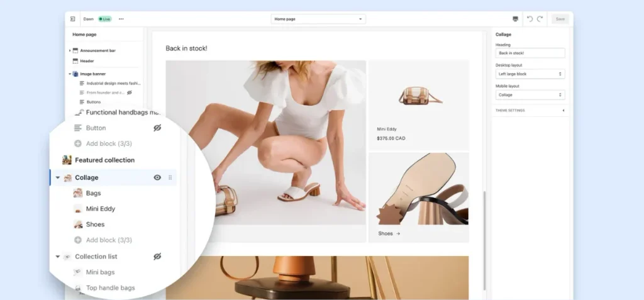Click the Collection list thumbnail icon

pyautogui.click(x=67, y=257)
